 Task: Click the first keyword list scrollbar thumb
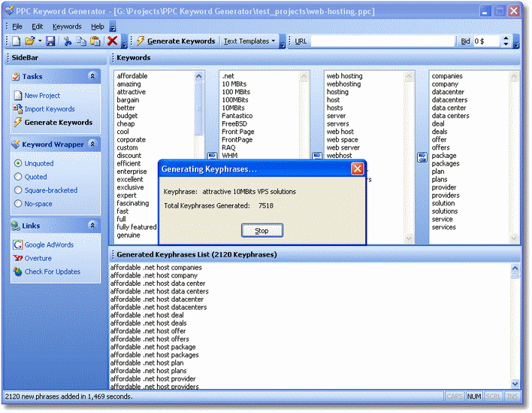[x=199, y=108]
